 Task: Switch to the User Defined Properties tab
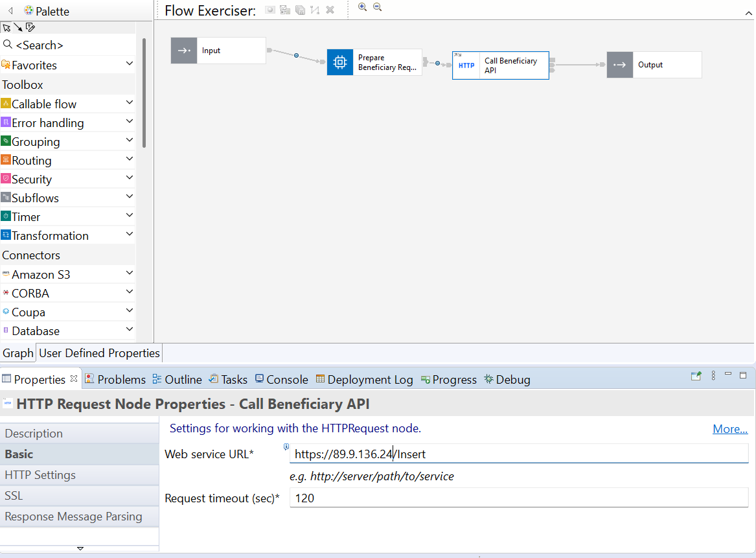coord(98,353)
